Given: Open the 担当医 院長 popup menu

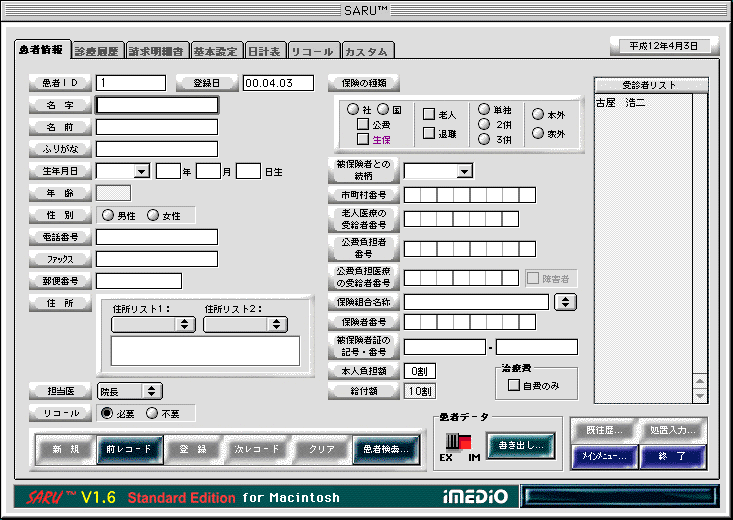Looking at the screenshot, I should [130, 391].
